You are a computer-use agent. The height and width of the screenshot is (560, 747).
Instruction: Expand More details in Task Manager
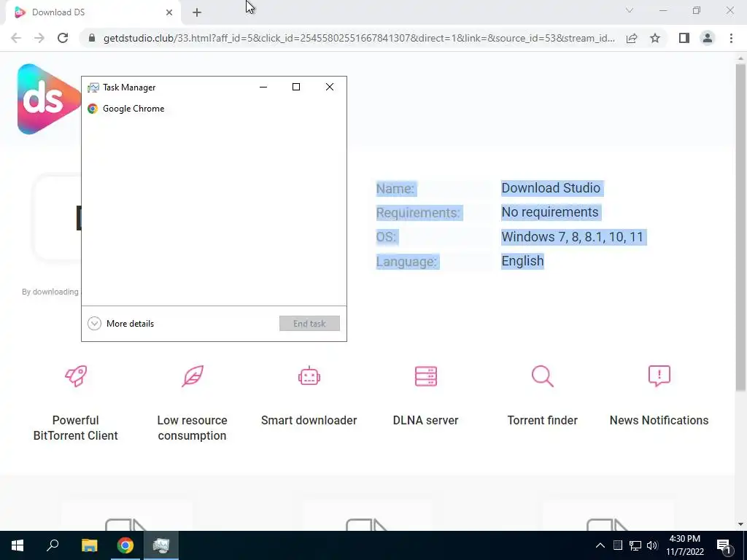pyautogui.click(x=121, y=324)
